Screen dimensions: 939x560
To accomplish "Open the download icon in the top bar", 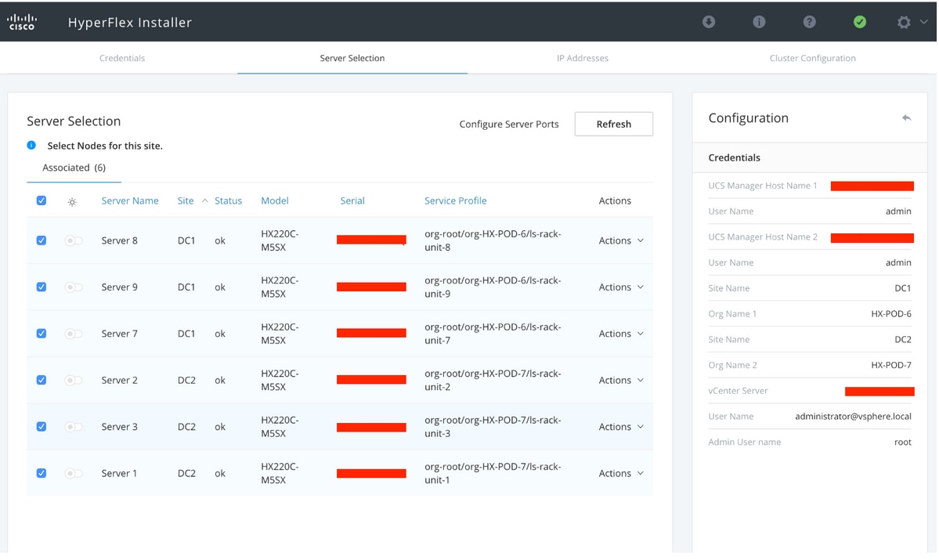I will tap(709, 22).
